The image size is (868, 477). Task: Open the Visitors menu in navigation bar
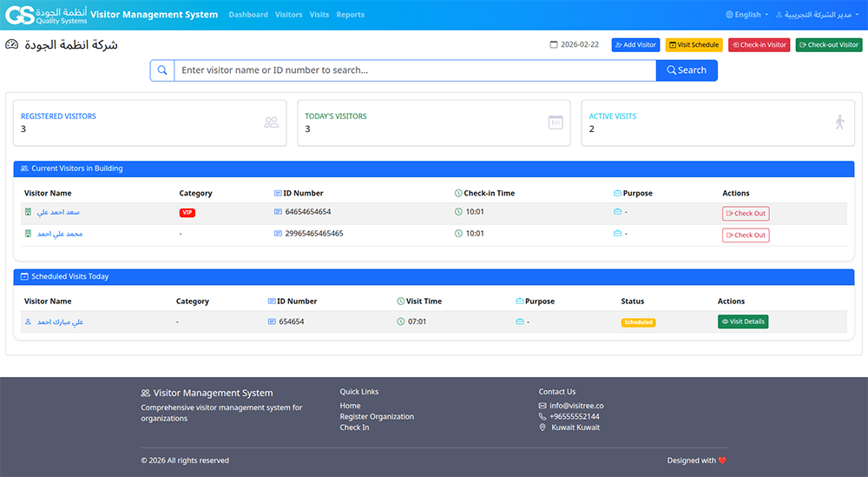pos(288,15)
